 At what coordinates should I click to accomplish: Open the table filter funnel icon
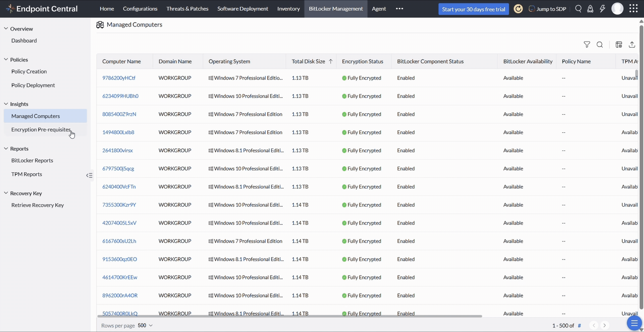[587, 45]
